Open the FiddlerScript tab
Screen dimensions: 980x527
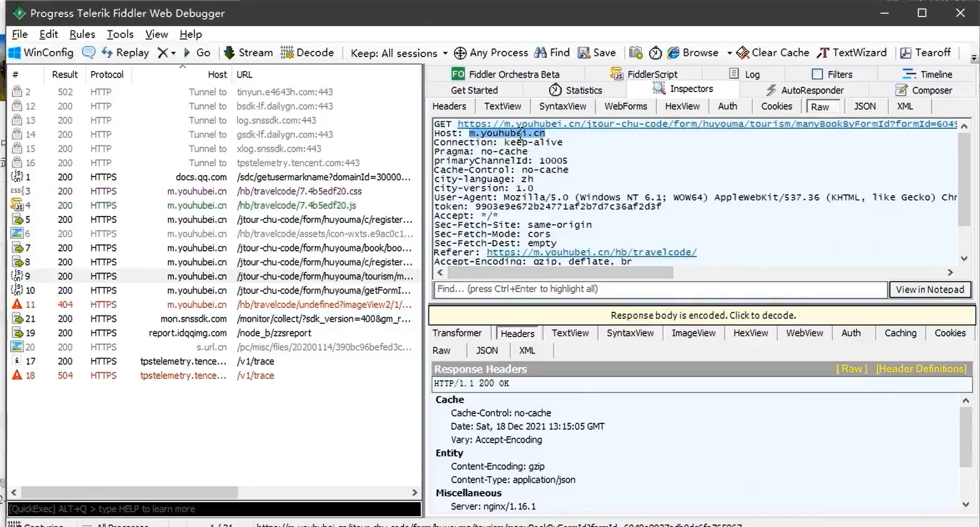[644, 74]
